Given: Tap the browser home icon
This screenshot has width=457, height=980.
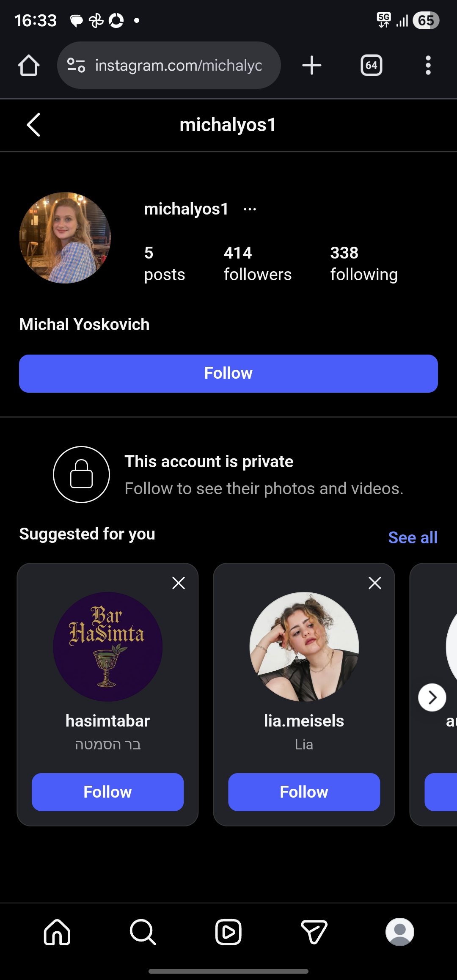Looking at the screenshot, I should pos(29,66).
